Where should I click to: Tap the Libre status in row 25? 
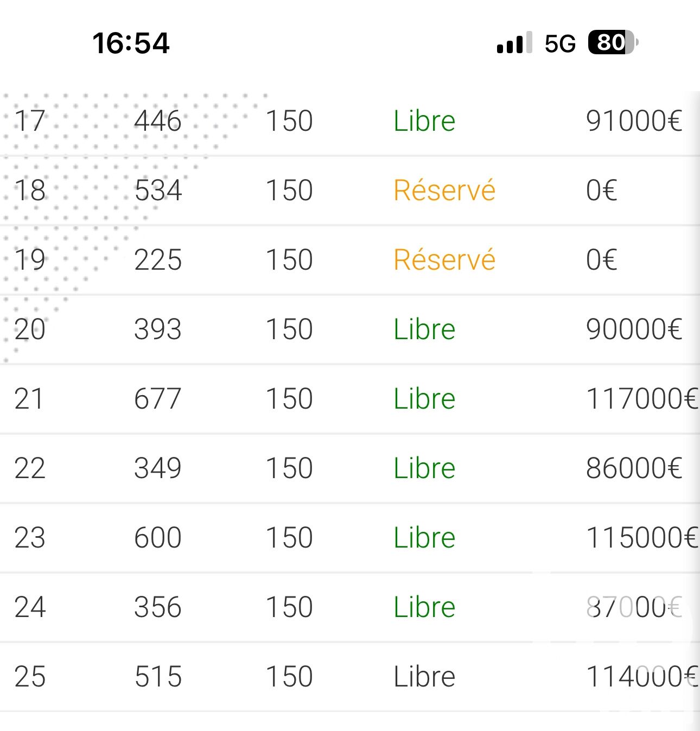pyautogui.click(x=424, y=677)
